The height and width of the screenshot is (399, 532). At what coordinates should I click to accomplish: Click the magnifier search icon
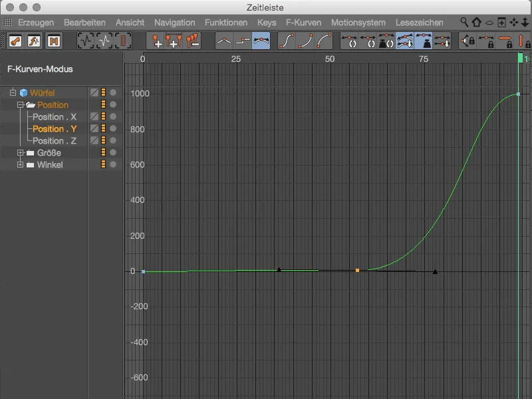(x=464, y=23)
